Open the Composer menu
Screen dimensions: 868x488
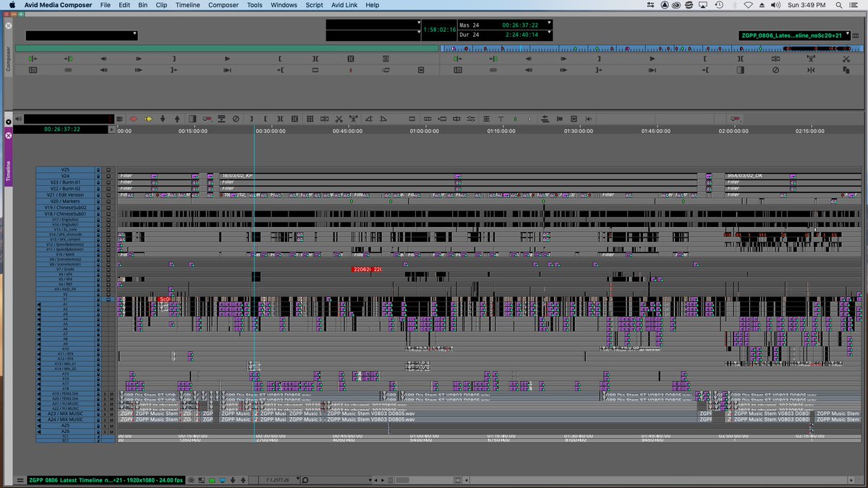(223, 5)
